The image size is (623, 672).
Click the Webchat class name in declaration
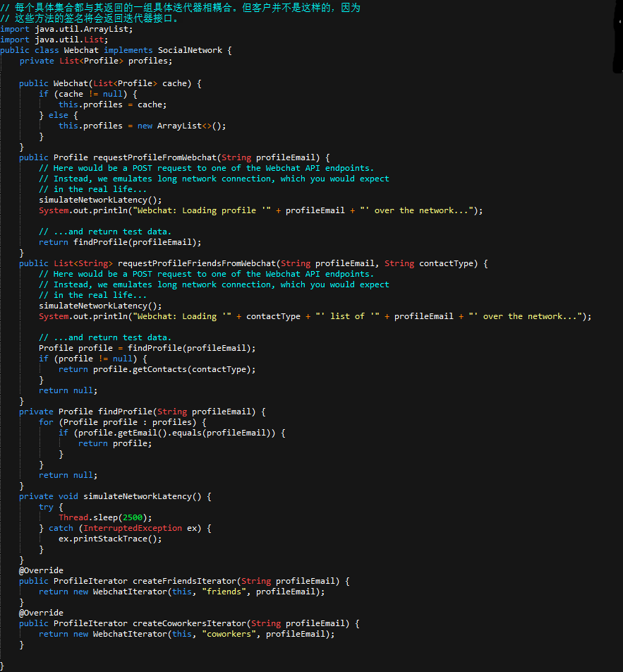[x=81, y=50]
